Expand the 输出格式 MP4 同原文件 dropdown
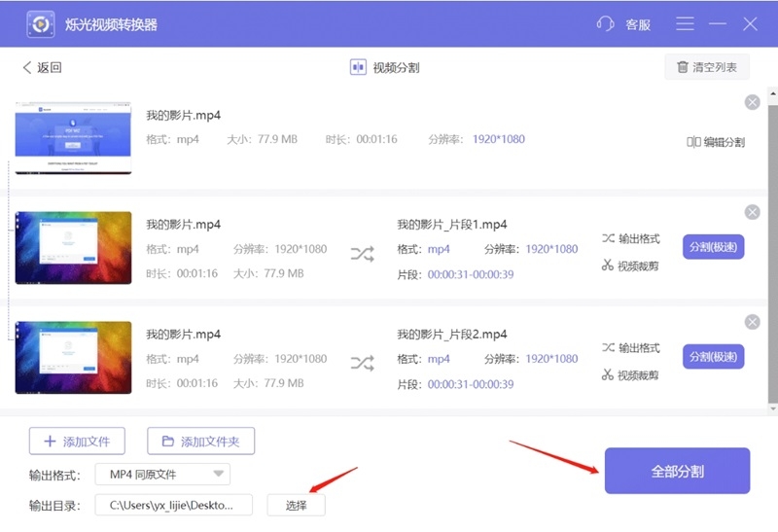This screenshot has width=778, height=532. click(162, 475)
